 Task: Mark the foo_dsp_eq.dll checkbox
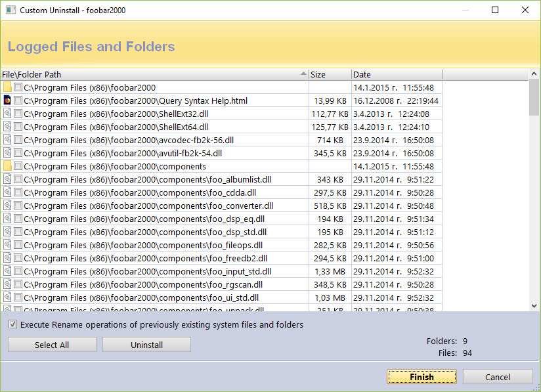pyautogui.click(x=18, y=219)
